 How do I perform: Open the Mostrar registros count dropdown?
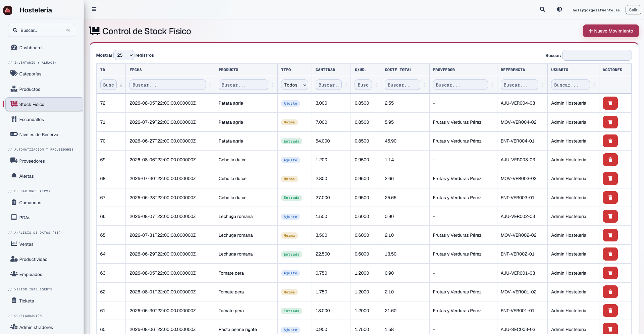pyautogui.click(x=124, y=55)
